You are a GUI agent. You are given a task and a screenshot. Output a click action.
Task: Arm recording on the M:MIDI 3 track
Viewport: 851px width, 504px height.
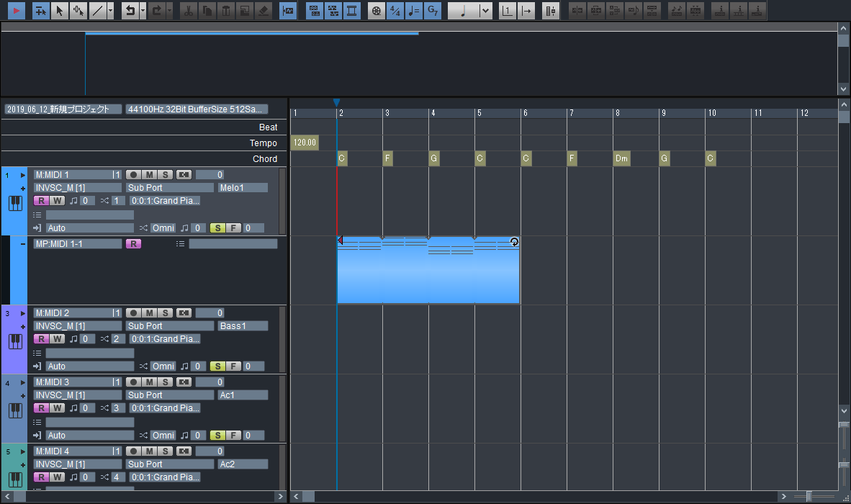coord(133,382)
